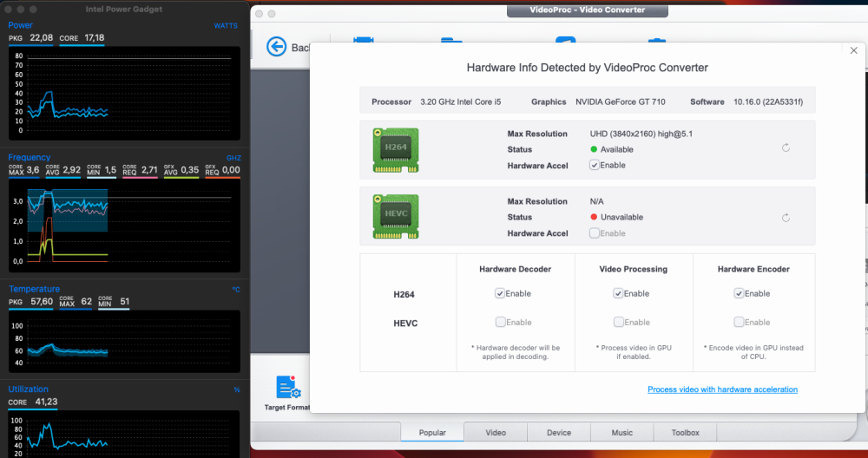868x458 pixels.
Task: Switch to the Popular tab
Action: 432,432
